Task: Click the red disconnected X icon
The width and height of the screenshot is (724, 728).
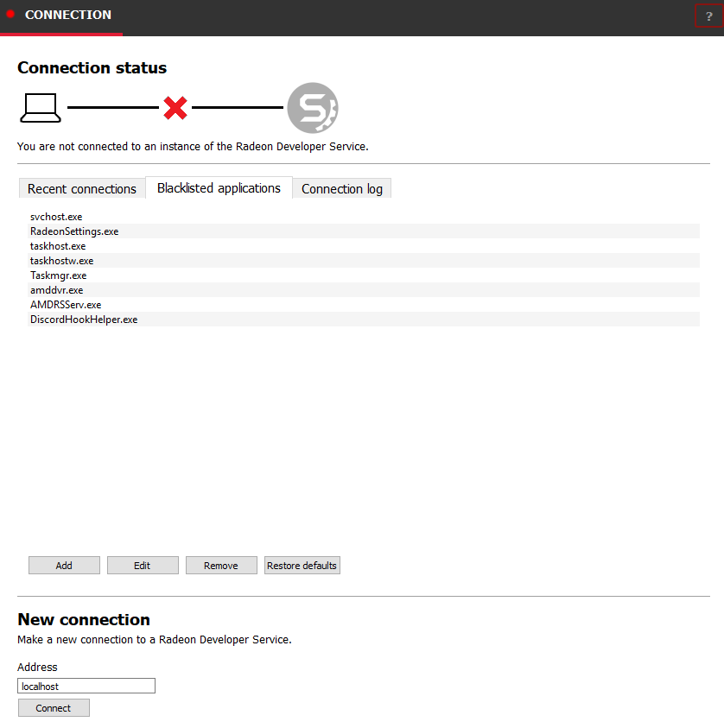Action: (x=175, y=108)
